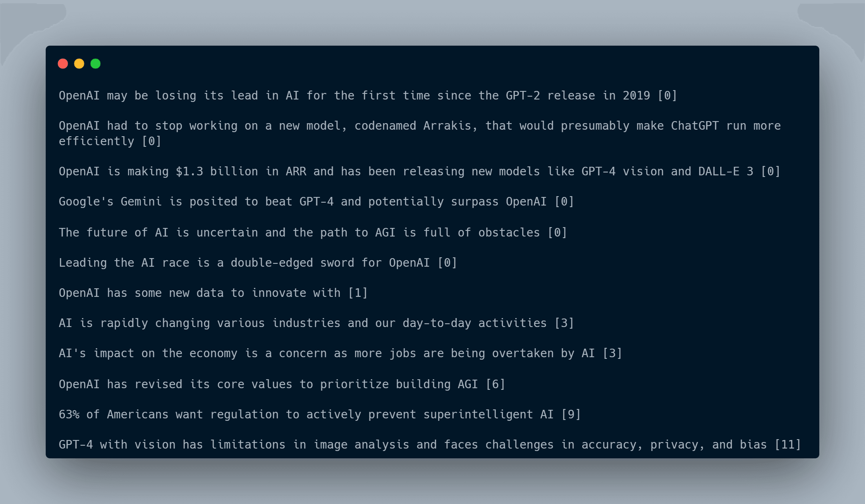Click the [0] citation after "in 2019"
This screenshot has height=504, width=865.
667,95
